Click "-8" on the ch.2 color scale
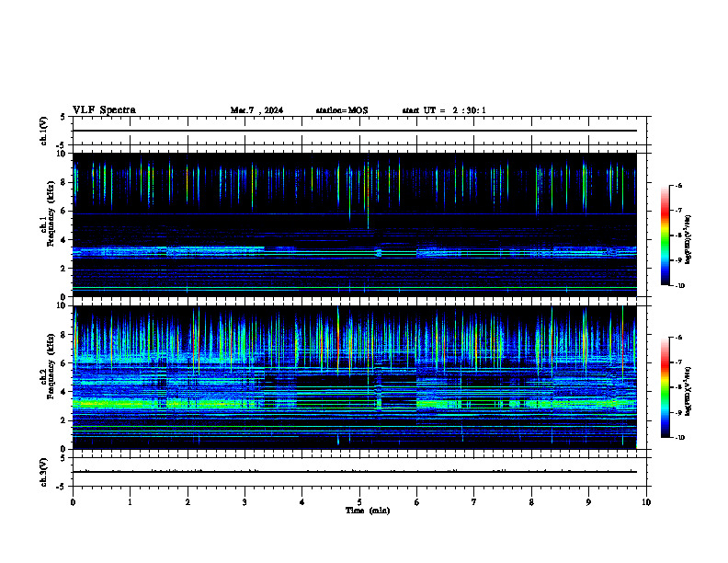Screen dimensions: 728x563 [x=678, y=387]
